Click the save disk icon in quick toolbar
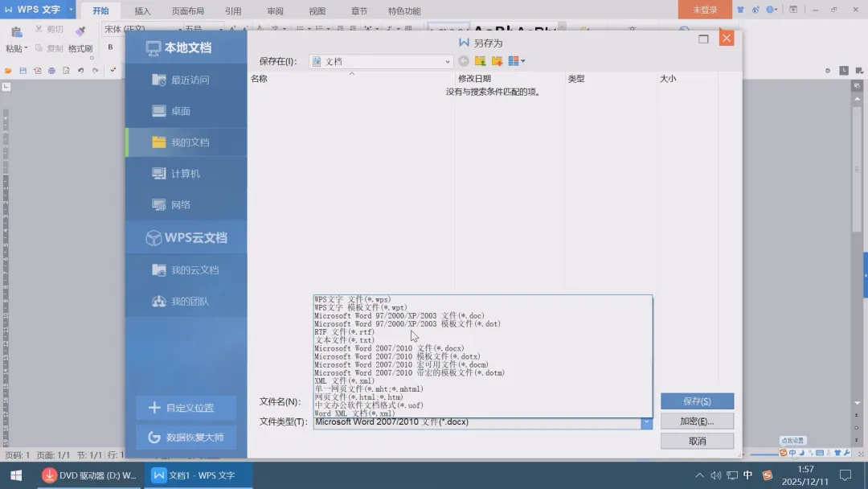868x489 pixels. coord(23,70)
